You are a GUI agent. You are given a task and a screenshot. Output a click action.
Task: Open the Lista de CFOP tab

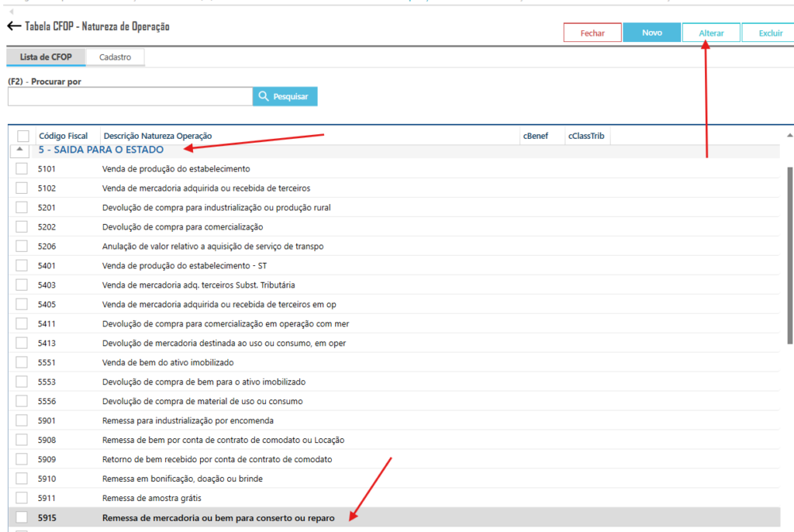[45, 57]
